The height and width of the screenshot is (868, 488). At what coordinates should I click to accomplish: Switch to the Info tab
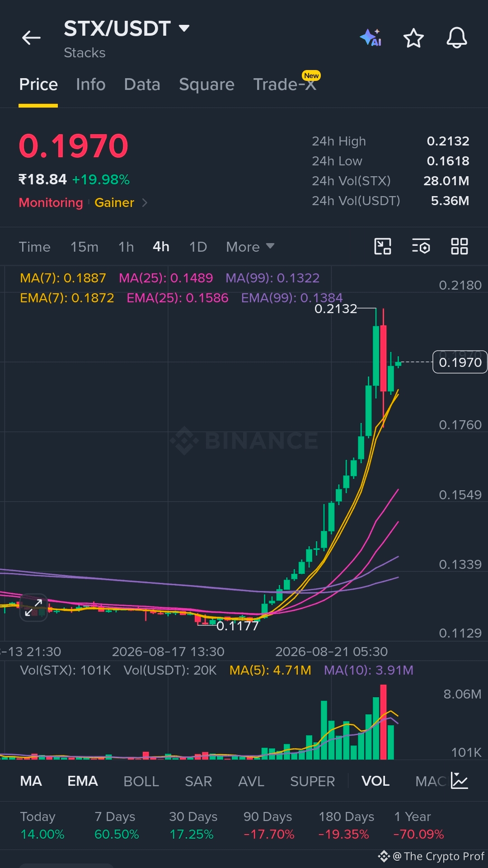click(x=91, y=84)
